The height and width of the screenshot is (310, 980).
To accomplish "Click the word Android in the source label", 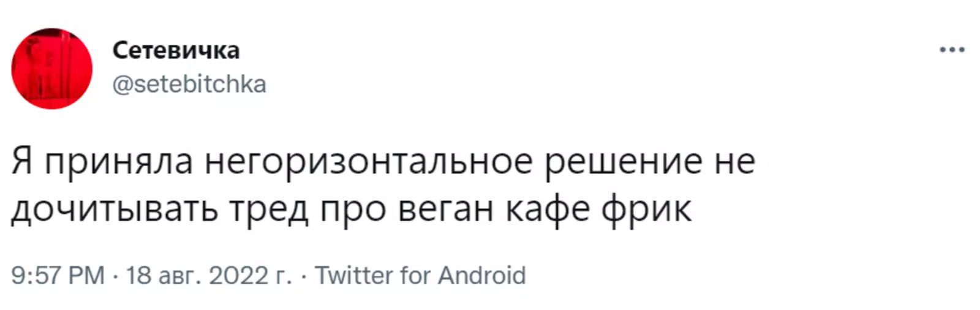I will click(x=482, y=276).
